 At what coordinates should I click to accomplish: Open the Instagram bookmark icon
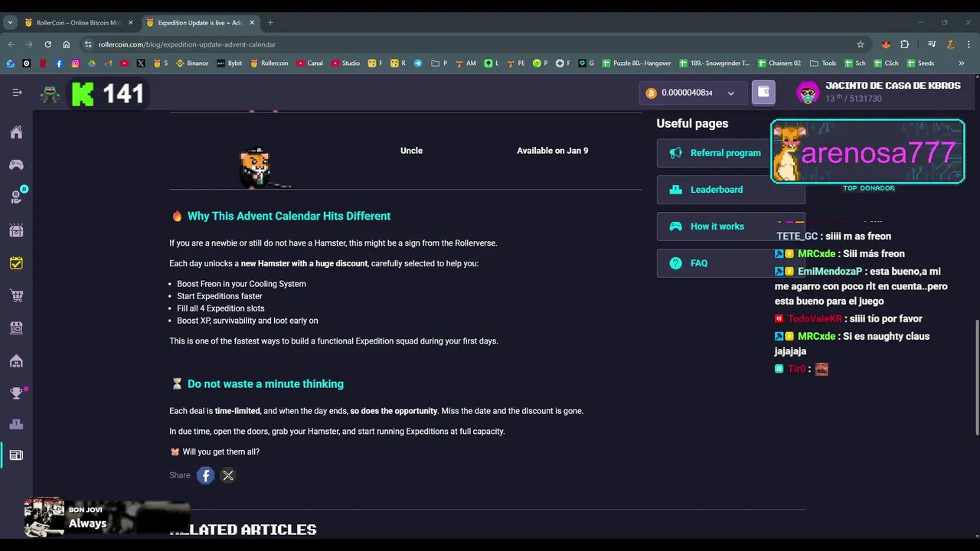[x=75, y=63]
